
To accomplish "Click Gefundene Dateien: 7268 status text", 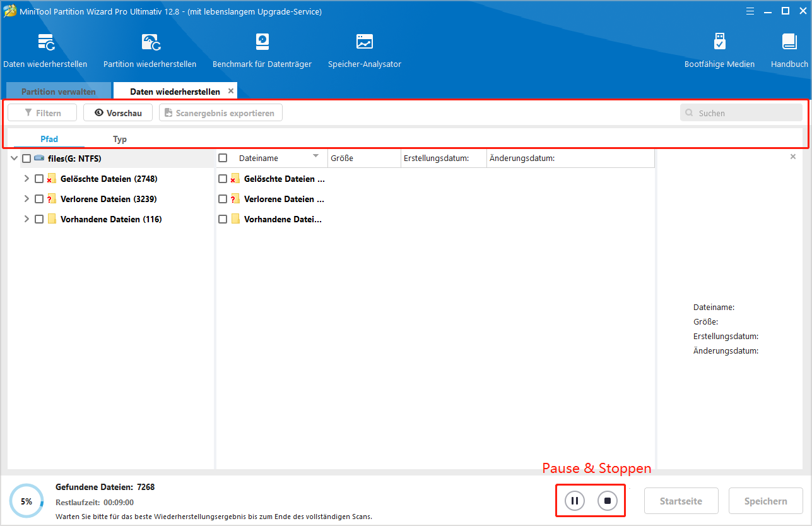I will coord(105,487).
